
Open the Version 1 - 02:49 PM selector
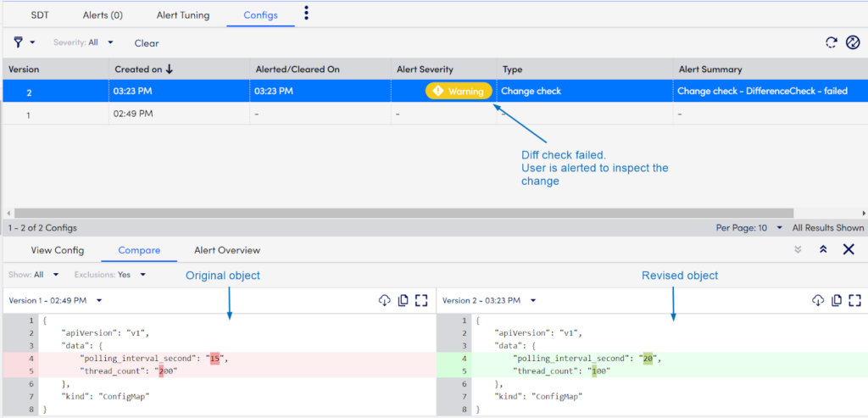coord(55,301)
